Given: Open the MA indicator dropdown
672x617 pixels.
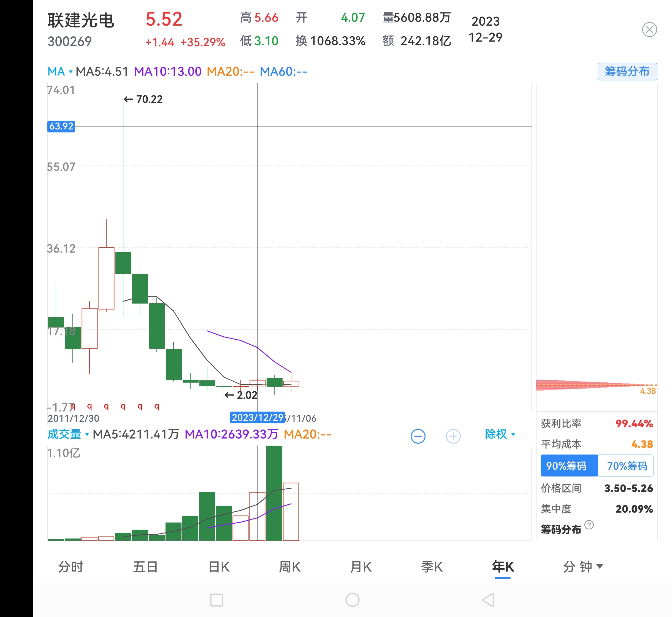Looking at the screenshot, I should coord(60,71).
